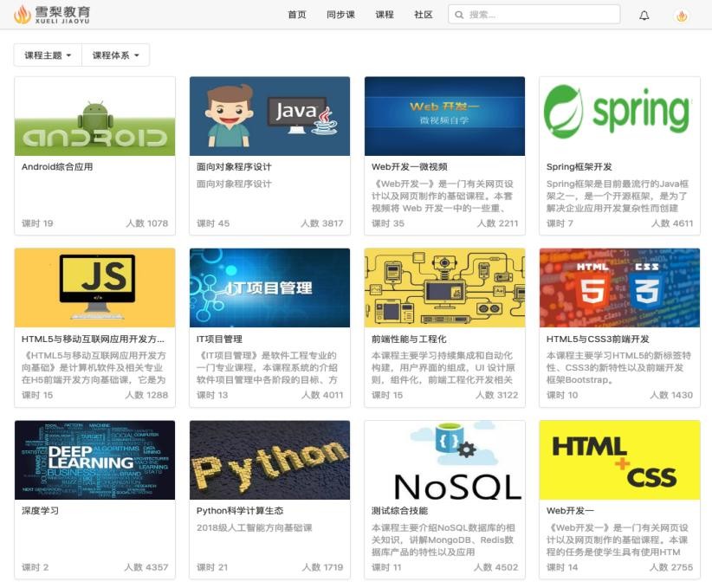This screenshot has height=588, width=712.
Task: Click the JS course cover image
Action: [94, 289]
